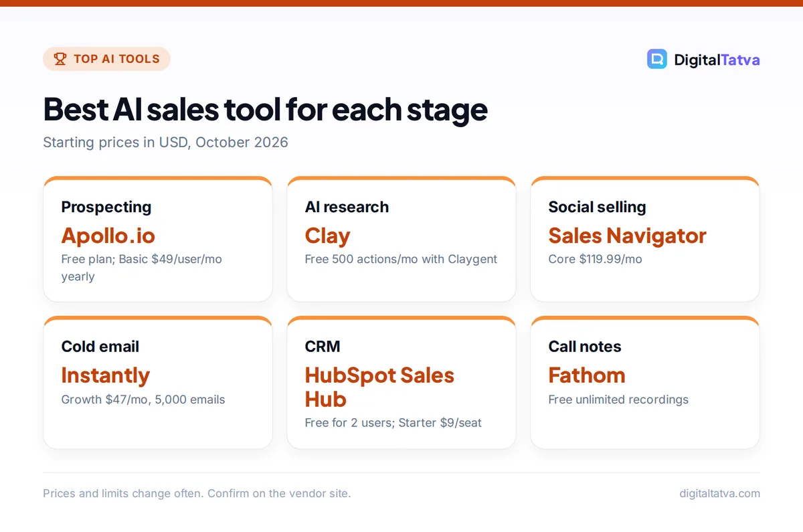Select the AI research label

347,207
